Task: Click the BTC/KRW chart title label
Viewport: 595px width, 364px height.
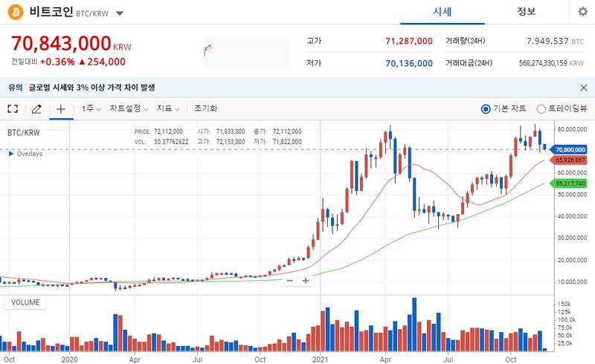Action: pos(24,133)
